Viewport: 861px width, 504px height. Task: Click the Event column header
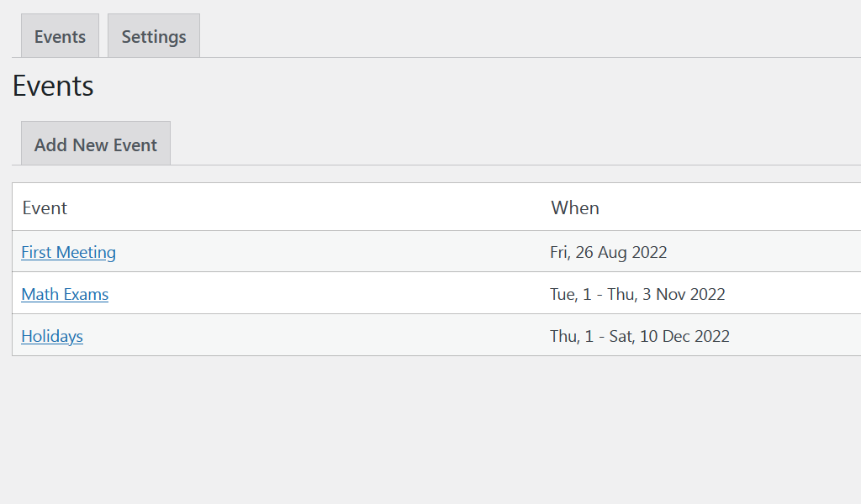coord(45,207)
